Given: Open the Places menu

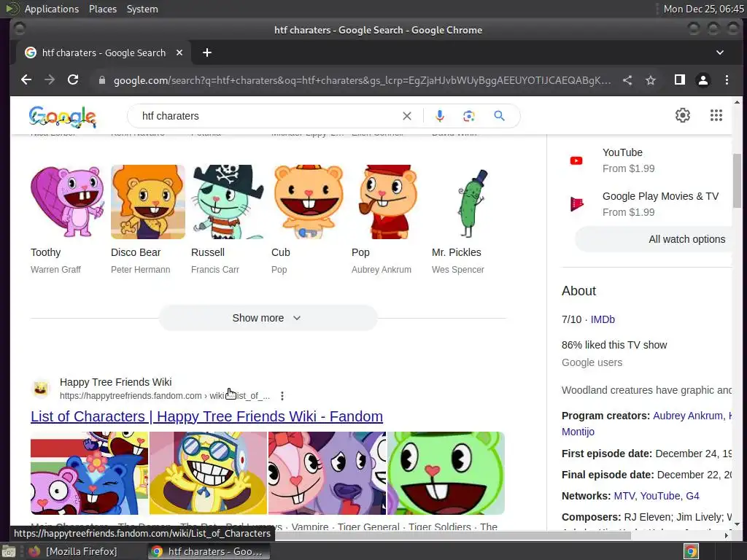Looking at the screenshot, I should 102,9.
